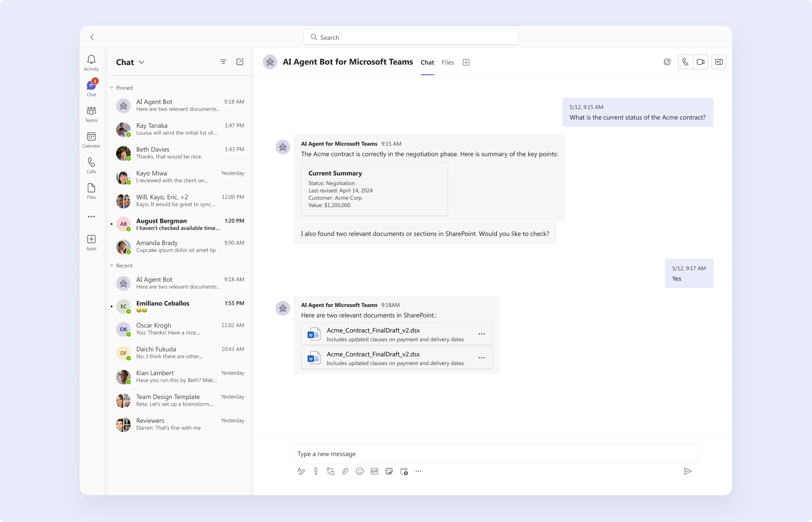Open Daichi Fukuda conversation
Viewport: 812px width, 522px height.
click(x=180, y=353)
